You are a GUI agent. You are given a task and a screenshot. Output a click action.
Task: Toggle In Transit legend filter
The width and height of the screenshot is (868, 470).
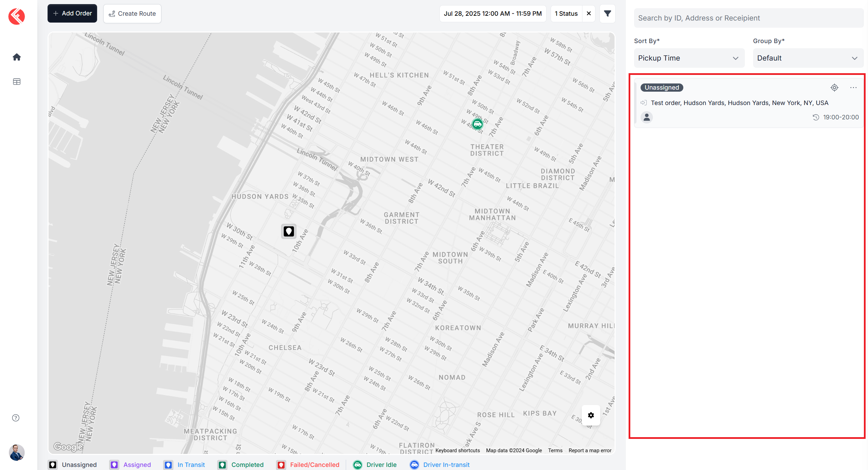click(x=184, y=465)
